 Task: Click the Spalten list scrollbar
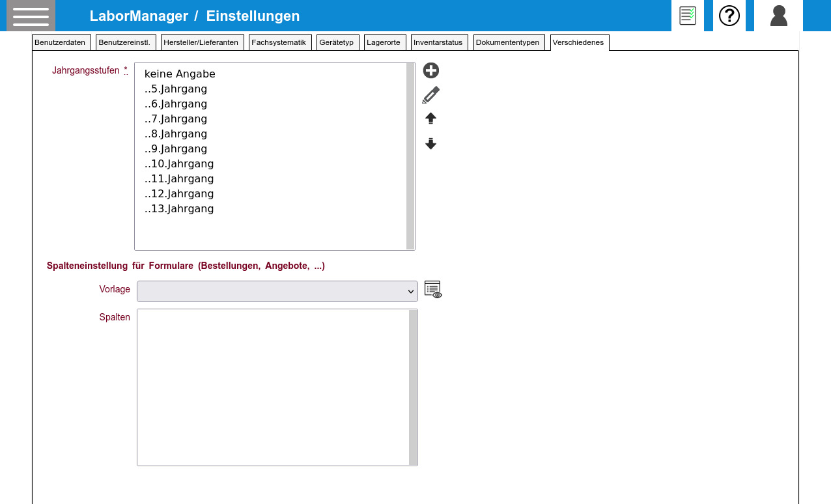(413, 387)
